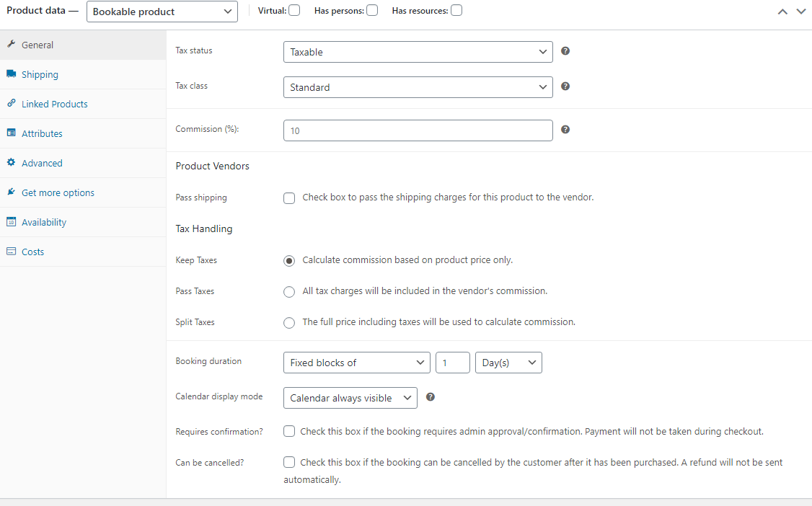Click the Availability calendar icon
Screen dimensions: 812x506
(x=12, y=222)
